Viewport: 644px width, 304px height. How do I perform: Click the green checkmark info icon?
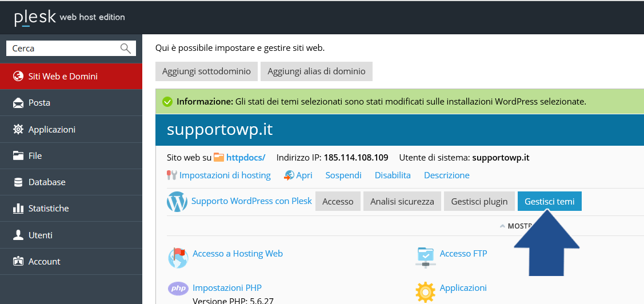167,102
